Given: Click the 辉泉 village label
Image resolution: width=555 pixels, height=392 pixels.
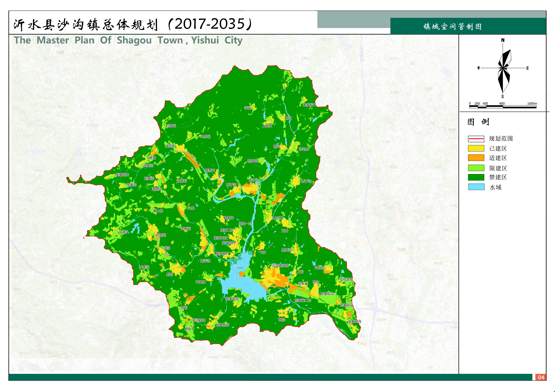Looking at the screenshot, I should pos(152,158).
